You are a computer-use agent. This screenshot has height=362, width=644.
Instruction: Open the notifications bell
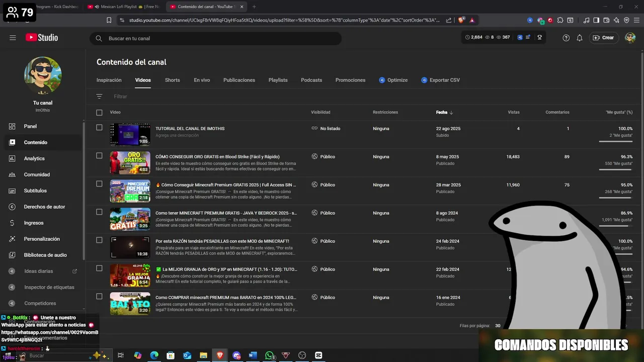580,38
